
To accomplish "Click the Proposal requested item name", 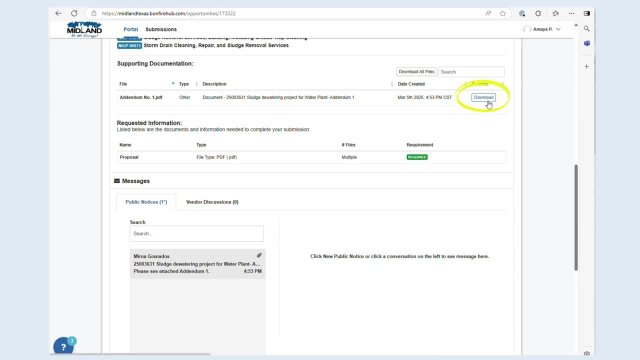I will click(129, 157).
